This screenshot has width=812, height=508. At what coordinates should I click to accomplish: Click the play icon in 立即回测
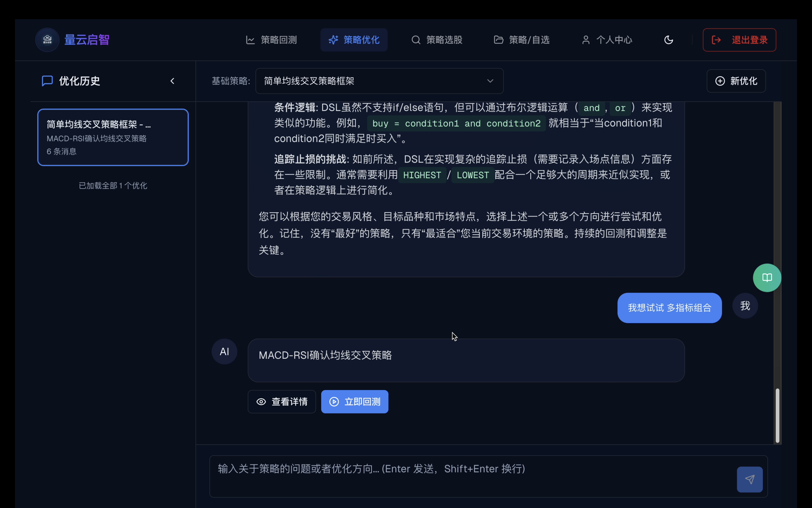coord(334,402)
